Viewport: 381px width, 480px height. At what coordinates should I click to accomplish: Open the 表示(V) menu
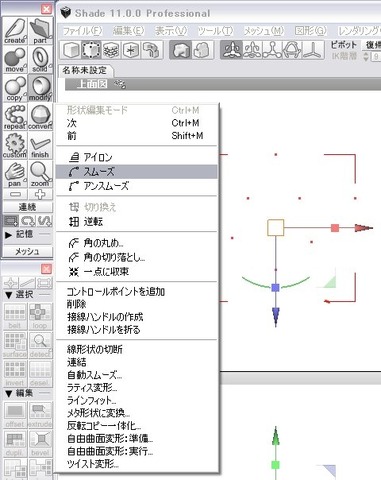(171, 31)
